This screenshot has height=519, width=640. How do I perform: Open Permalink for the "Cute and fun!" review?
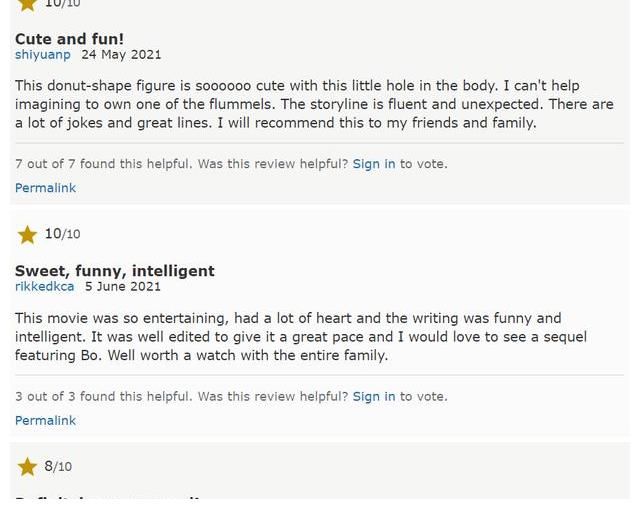[x=45, y=188]
